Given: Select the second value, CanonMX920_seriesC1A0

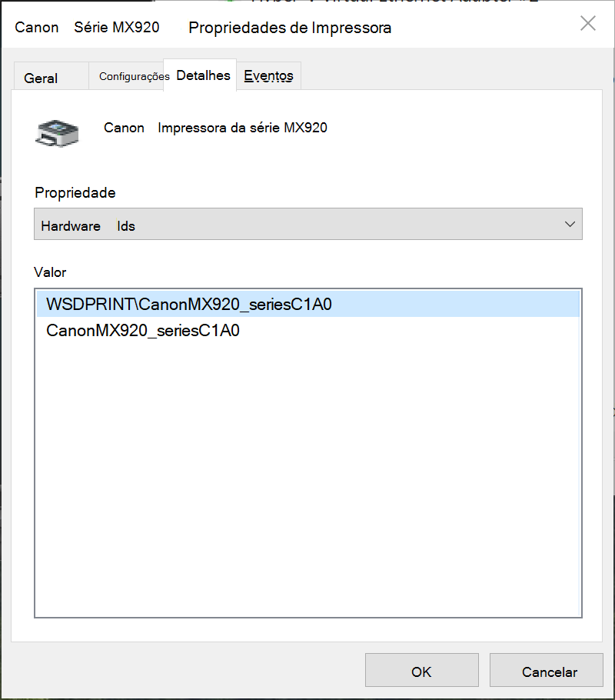Looking at the screenshot, I should (143, 332).
